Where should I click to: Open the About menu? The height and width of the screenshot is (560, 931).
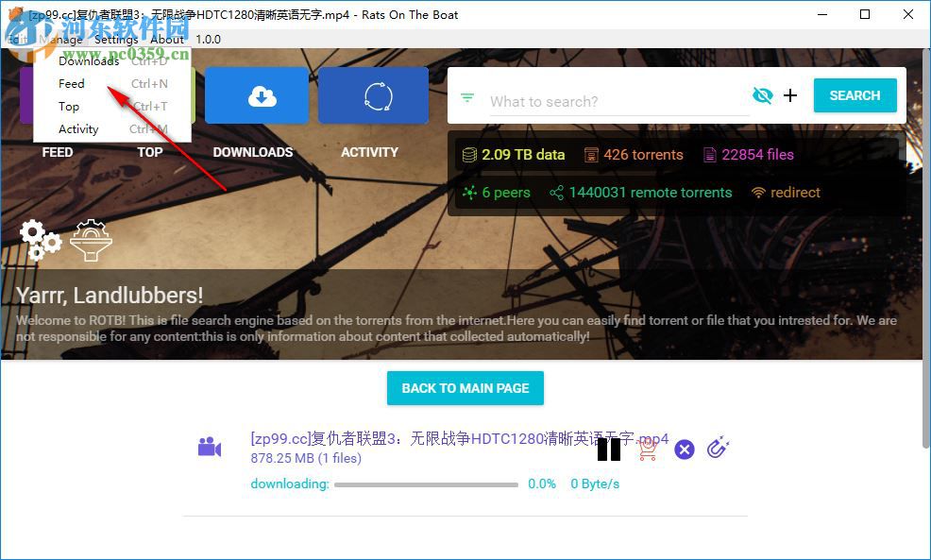167,40
